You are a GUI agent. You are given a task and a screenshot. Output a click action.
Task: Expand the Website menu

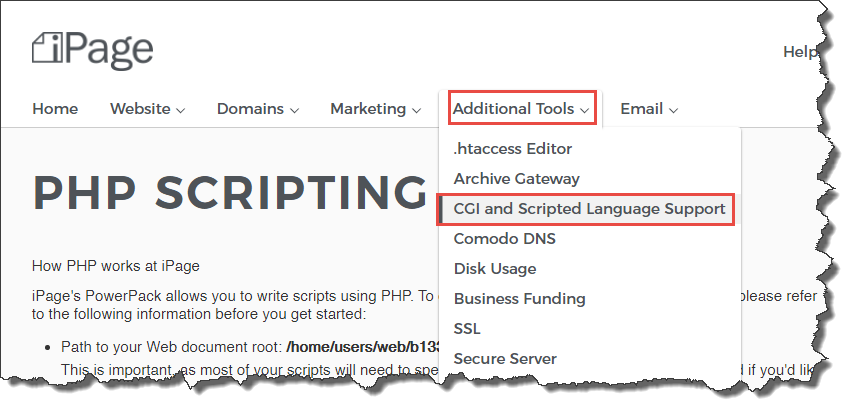(x=148, y=109)
